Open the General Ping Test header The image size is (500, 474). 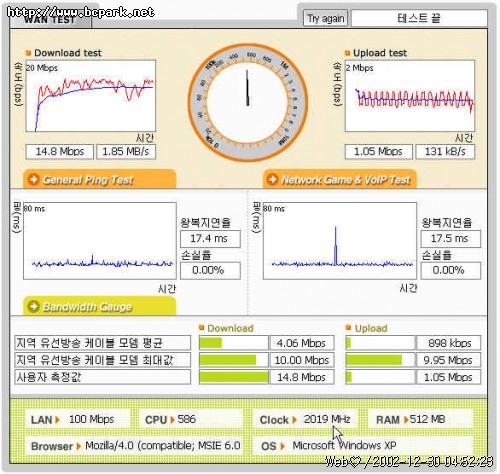pos(100,179)
